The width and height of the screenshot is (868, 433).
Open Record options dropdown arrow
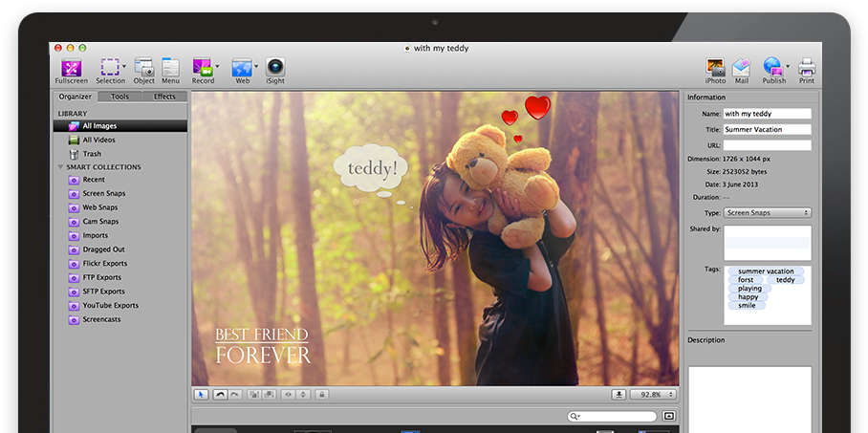(x=217, y=66)
